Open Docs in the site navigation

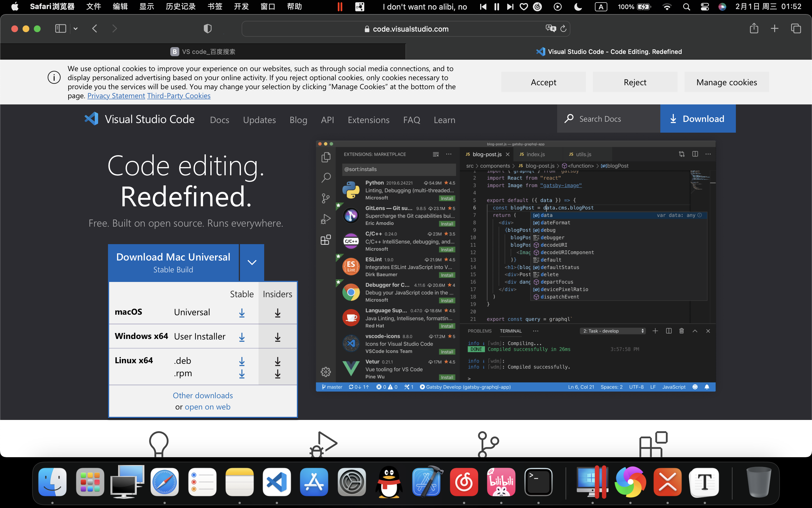coord(219,120)
